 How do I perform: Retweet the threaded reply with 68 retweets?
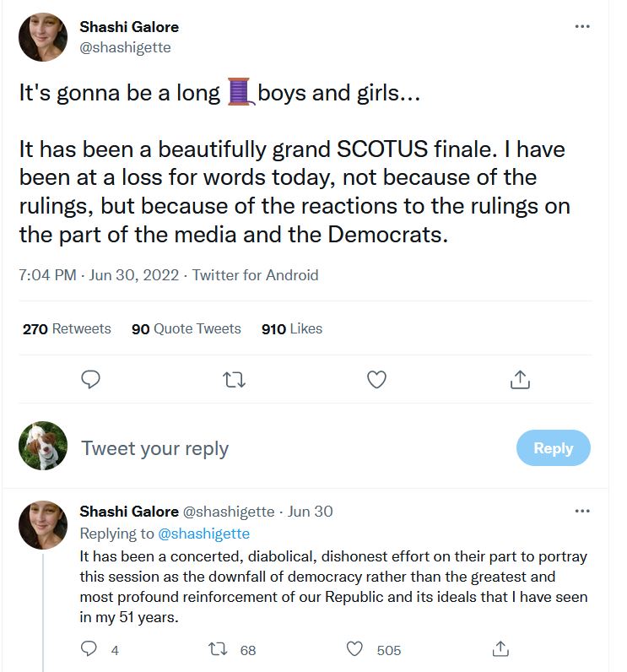coord(217,649)
